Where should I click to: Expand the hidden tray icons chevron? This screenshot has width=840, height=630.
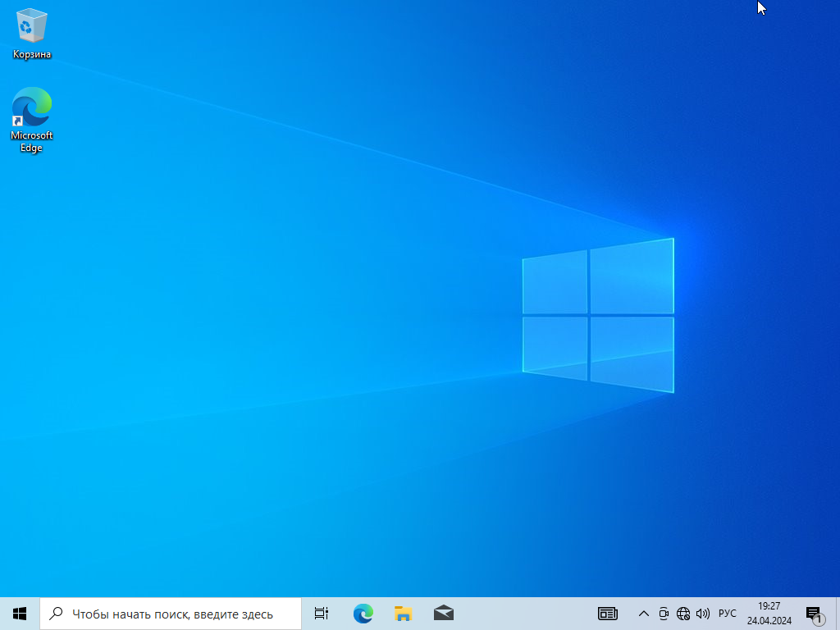643,614
